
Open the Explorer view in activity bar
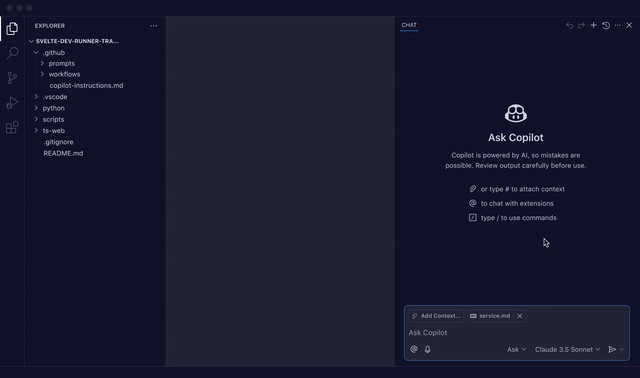pyautogui.click(x=12, y=29)
